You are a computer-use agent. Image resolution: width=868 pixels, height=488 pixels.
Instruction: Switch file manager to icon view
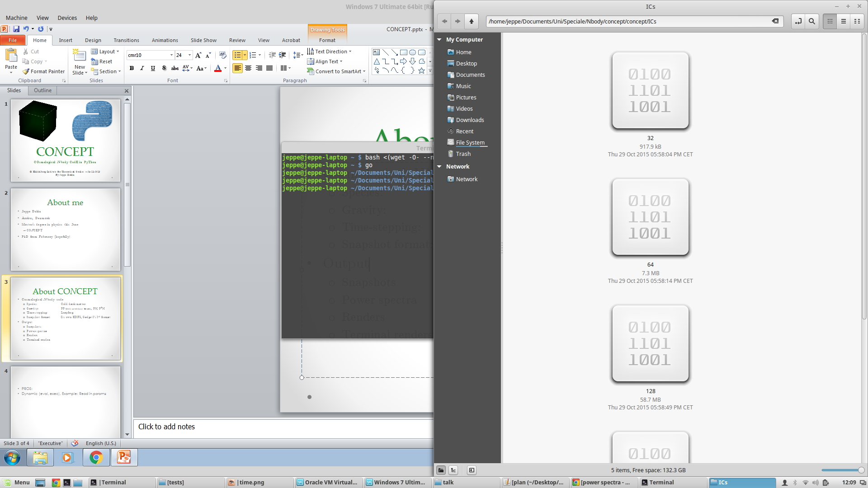tap(830, 21)
